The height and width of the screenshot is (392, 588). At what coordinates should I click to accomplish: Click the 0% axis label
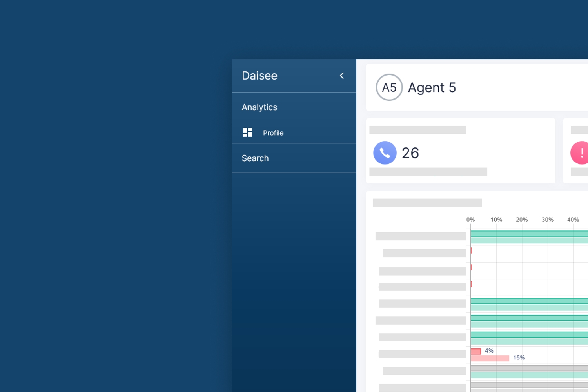(470, 220)
